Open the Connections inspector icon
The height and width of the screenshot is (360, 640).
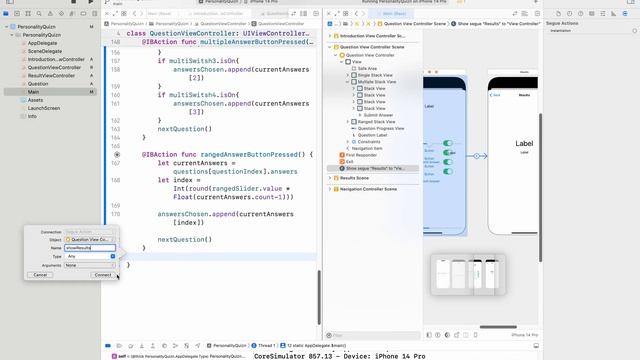(625, 13)
